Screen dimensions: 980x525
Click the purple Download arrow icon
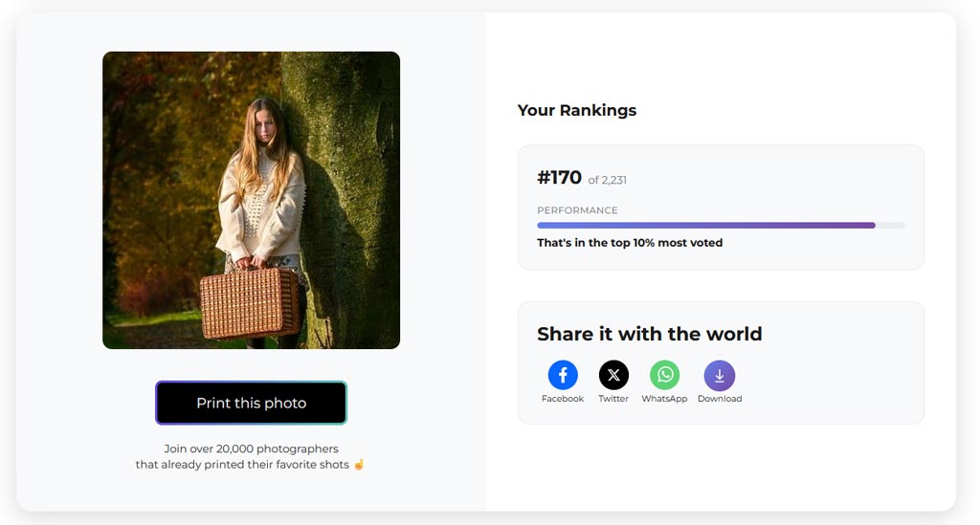click(x=720, y=375)
